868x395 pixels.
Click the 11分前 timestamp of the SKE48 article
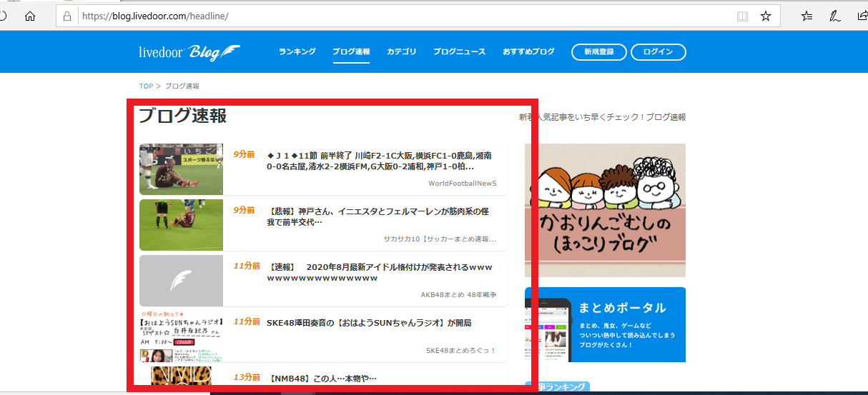pos(247,321)
